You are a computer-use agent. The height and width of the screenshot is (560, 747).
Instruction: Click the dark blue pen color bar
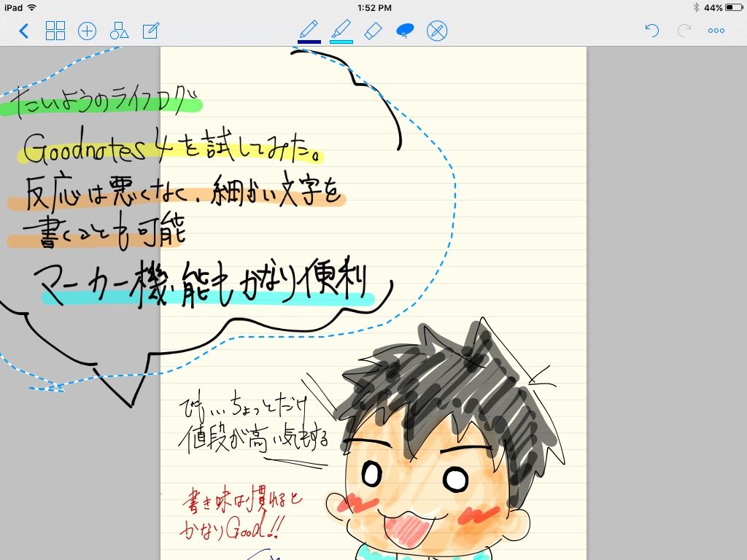click(309, 42)
